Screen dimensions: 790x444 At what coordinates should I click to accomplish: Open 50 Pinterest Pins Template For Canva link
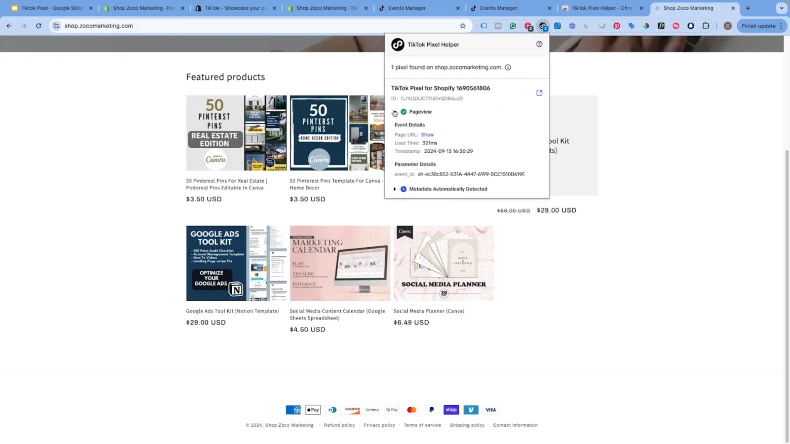tap(336, 184)
